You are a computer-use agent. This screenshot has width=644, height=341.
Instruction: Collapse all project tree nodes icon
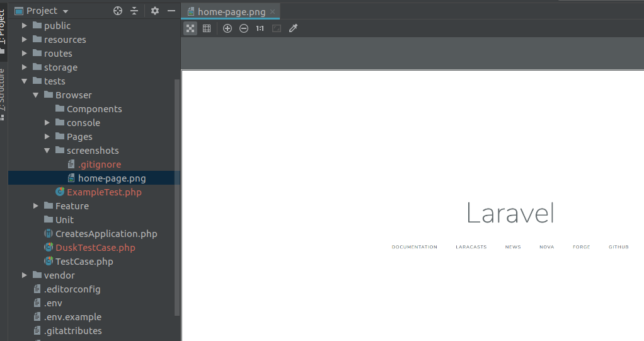[134, 11]
